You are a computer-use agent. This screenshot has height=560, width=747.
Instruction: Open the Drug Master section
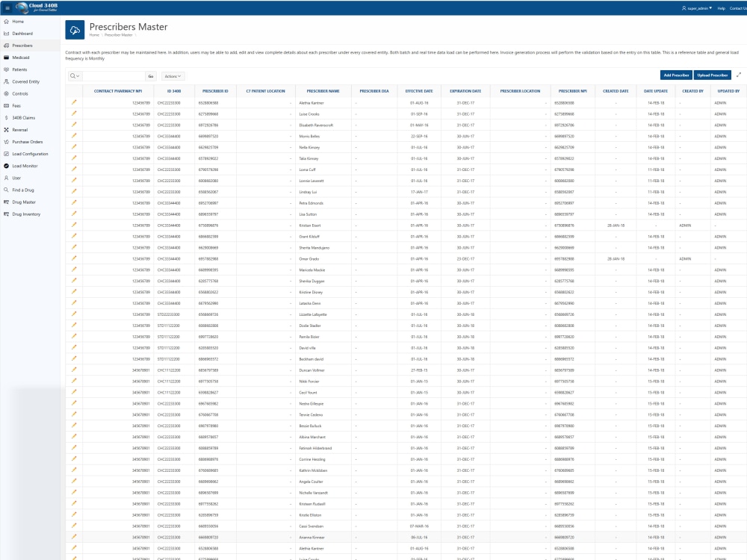(7, 202)
